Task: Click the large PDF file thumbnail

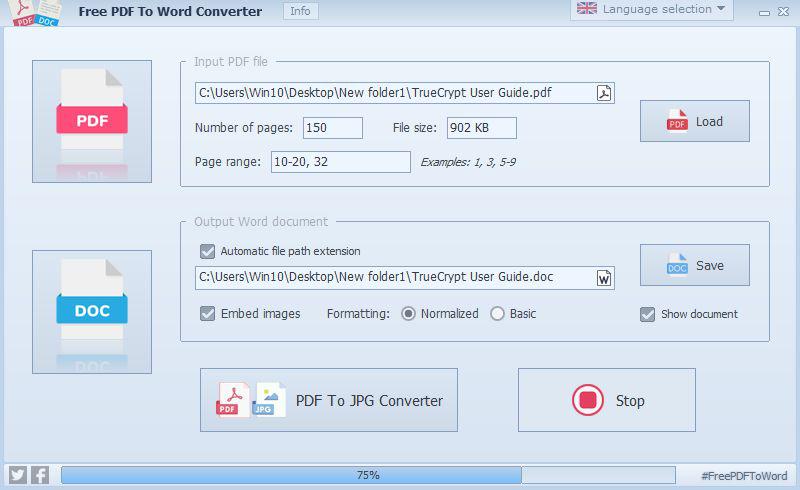Action: pyautogui.click(x=92, y=121)
